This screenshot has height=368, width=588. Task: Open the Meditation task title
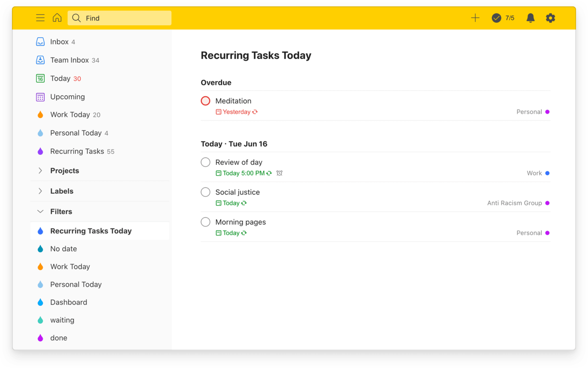pyautogui.click(x=233, y=101)
